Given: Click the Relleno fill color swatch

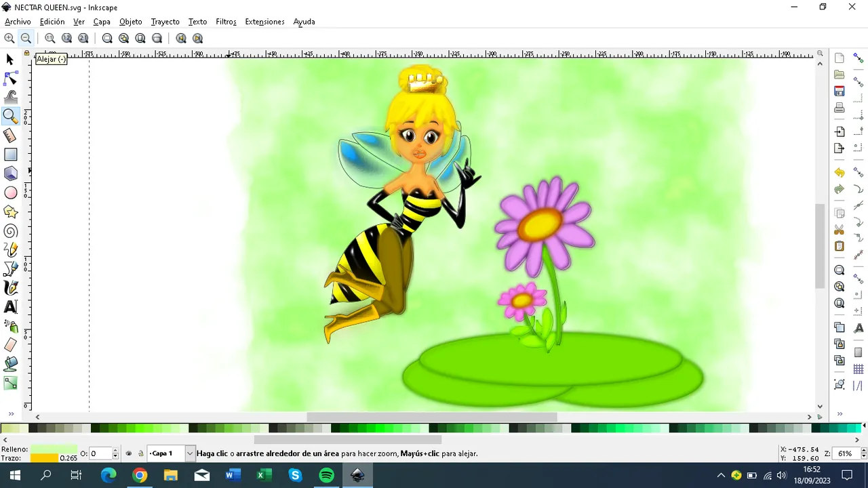Looking at the screenshot, I should tap(54, 449).
